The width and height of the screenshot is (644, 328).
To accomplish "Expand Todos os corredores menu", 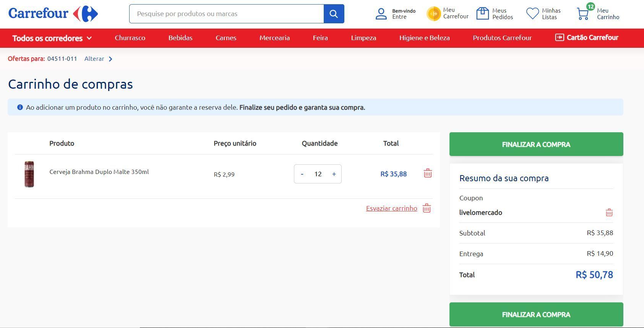I will tap(52, 38).
